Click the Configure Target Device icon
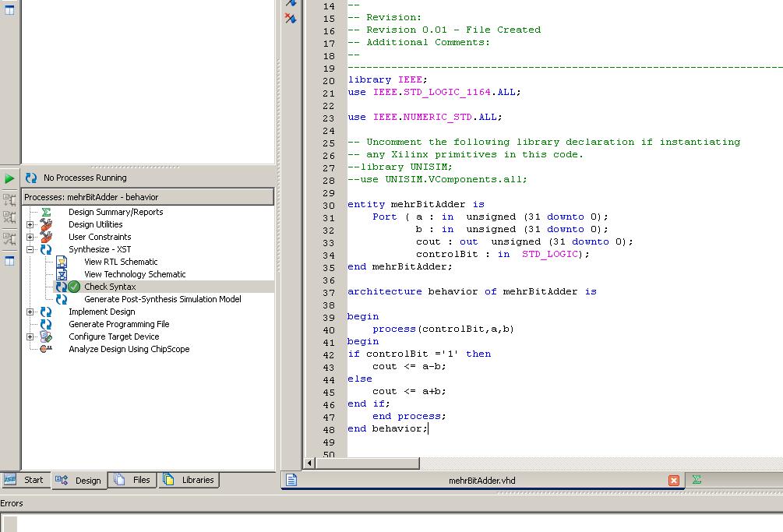 tap(46, 336)
